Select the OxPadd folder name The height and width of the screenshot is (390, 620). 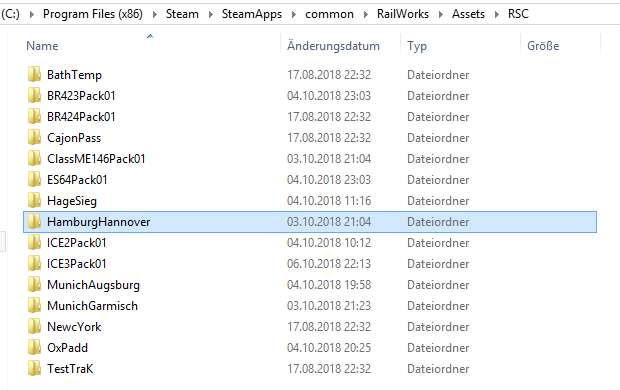(67, 348)
